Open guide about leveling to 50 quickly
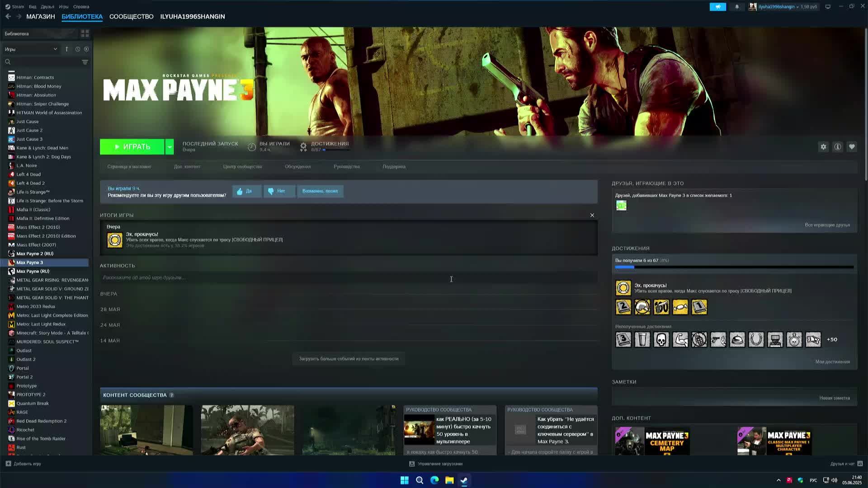Viewport: 868px width, 488px height. 450,430
